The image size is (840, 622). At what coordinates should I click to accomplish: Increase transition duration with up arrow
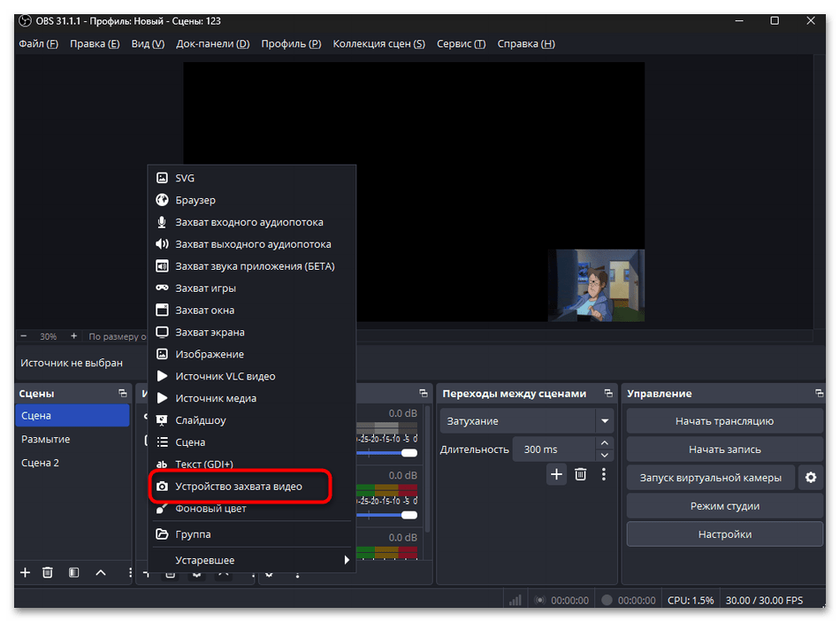click(605, 443)
